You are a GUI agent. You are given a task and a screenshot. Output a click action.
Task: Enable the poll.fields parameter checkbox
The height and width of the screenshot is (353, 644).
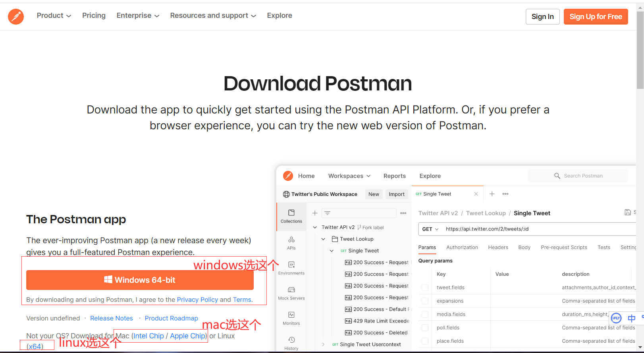pyautogui.click(x=425, y=328)
